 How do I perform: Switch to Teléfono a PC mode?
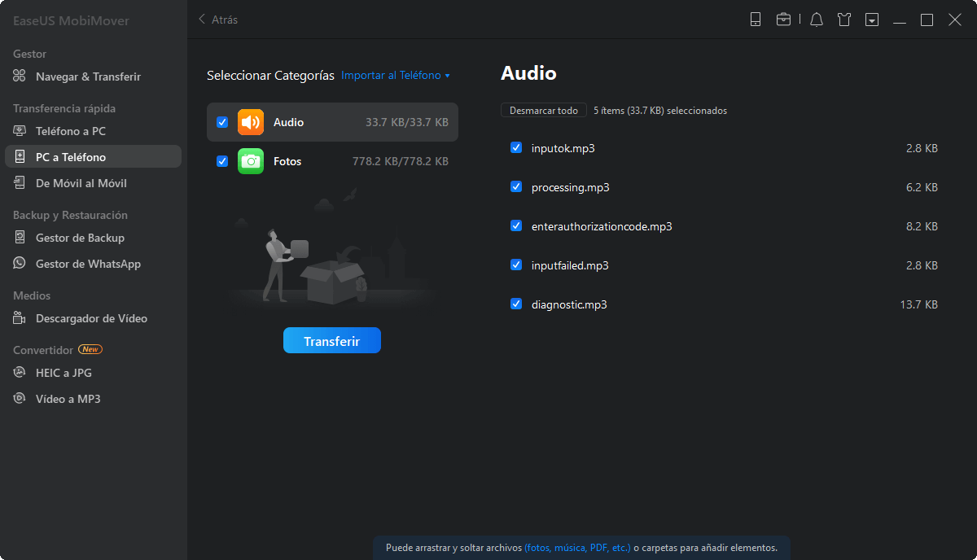(x=71, y=131)
